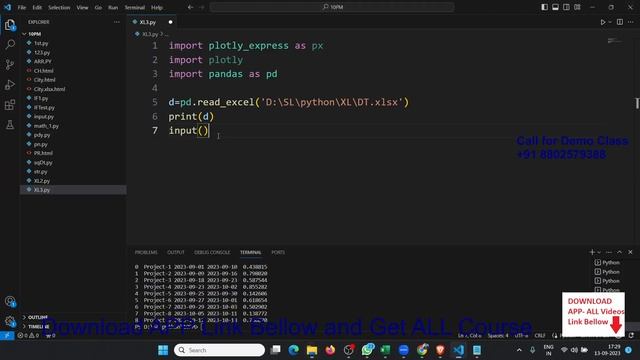
Task: Toggle the bottom panel layout
Action: click(x=556, y=7)
